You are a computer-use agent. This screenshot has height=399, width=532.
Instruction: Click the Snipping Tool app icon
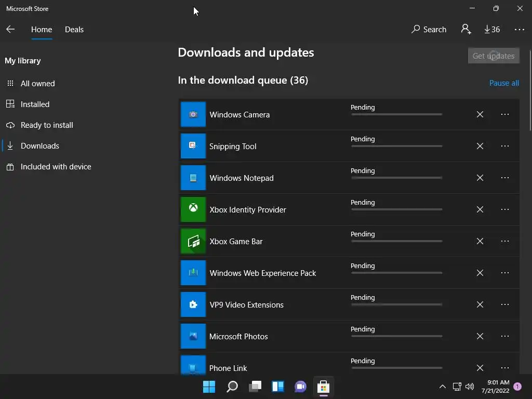[x=193, y=146]
